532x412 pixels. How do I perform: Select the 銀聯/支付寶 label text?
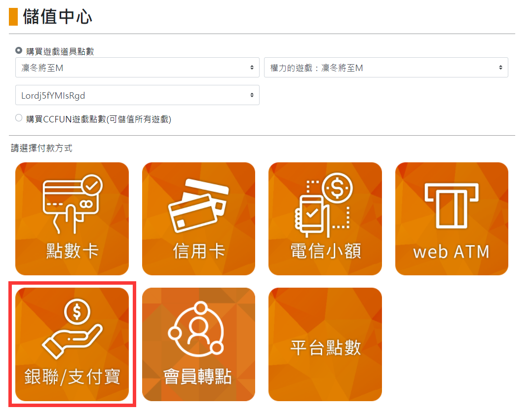[x=72, y=377]
